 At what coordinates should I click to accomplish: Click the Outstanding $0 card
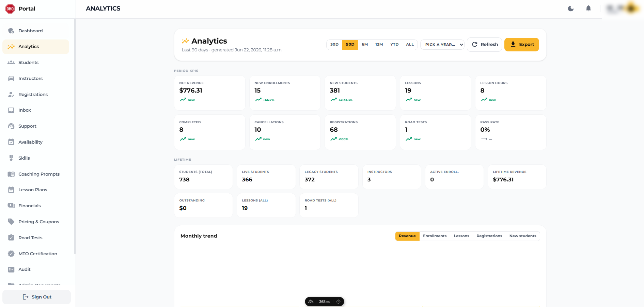(x=204, y=206)
